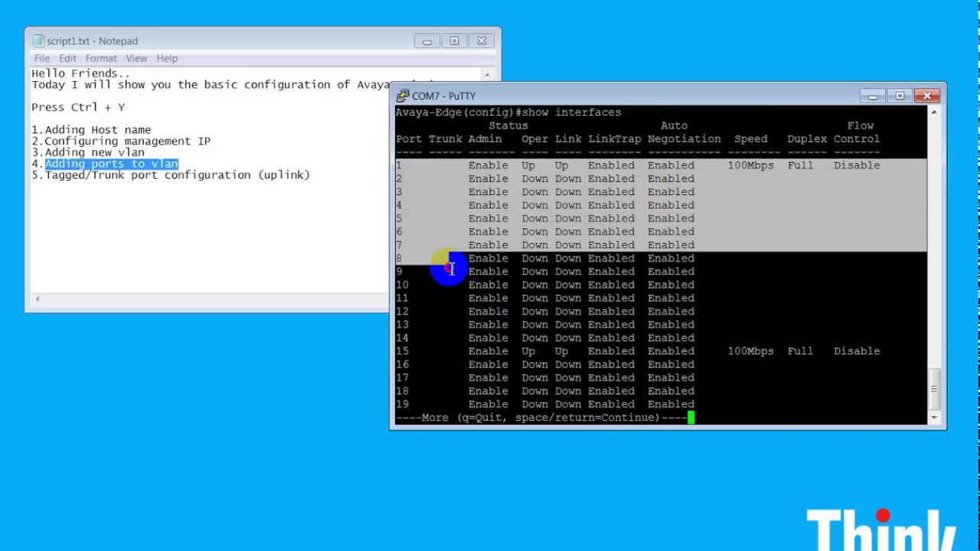
Task: Open the View menu in Notepad
Action: click(136, 58)
